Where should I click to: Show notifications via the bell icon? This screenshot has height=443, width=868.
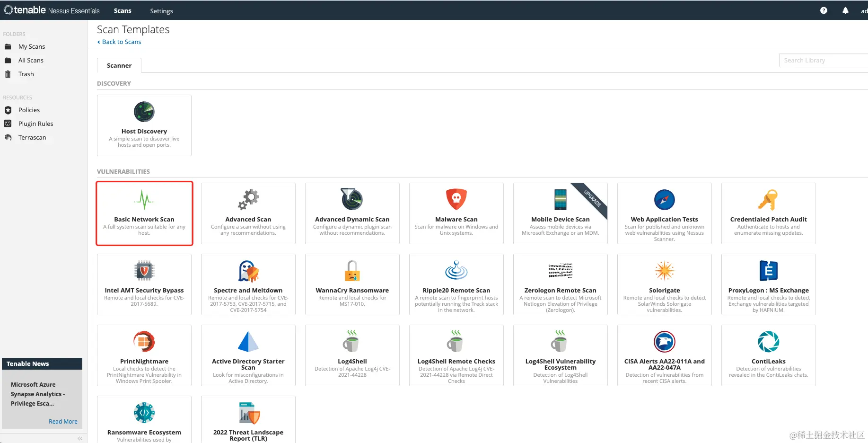845,10
